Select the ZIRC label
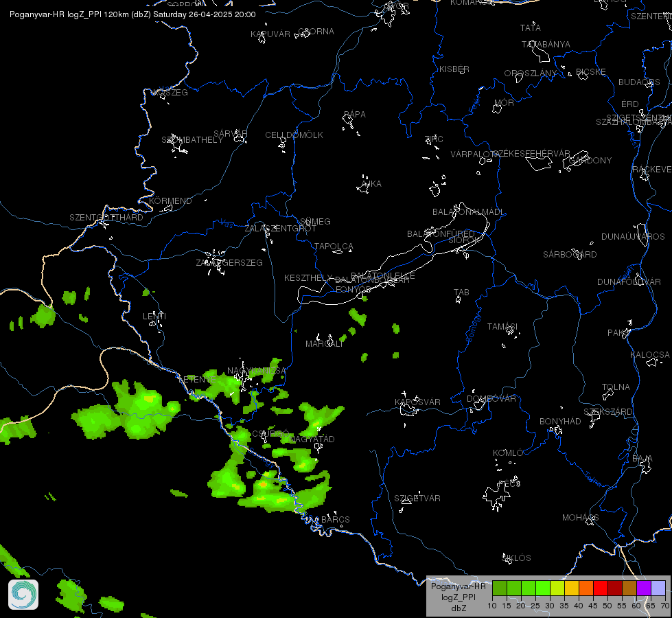The image size is (672, 618). click(434, 139)
